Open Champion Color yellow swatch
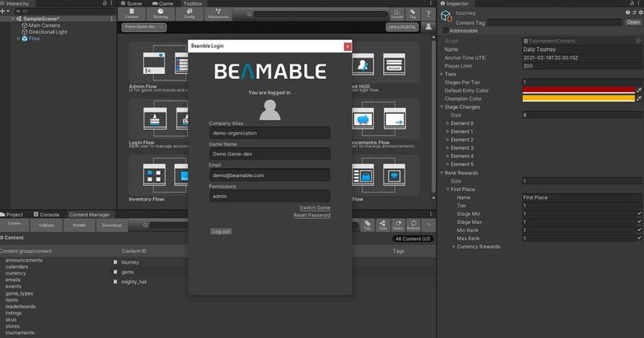 point(578,98)
